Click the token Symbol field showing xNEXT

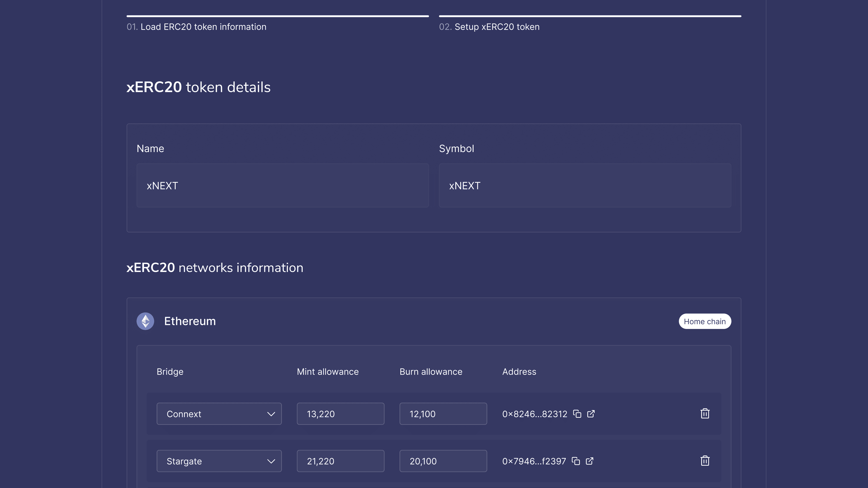(585, 185)
